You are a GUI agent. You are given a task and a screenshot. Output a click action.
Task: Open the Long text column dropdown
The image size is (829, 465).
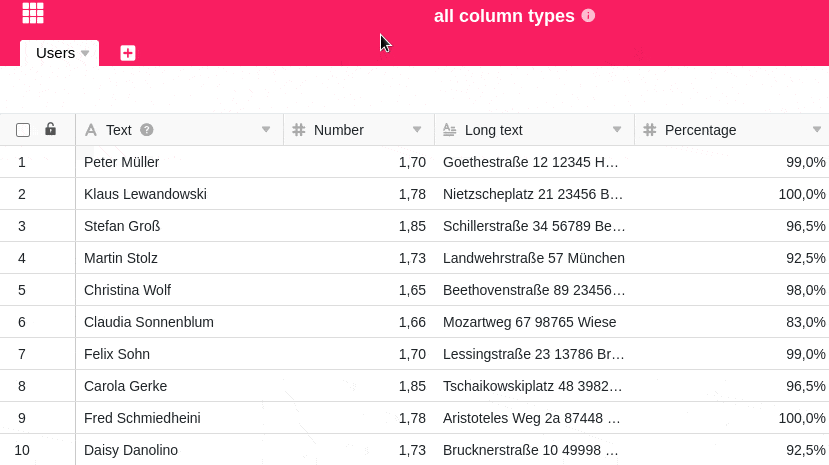click(x=617, y=130)
